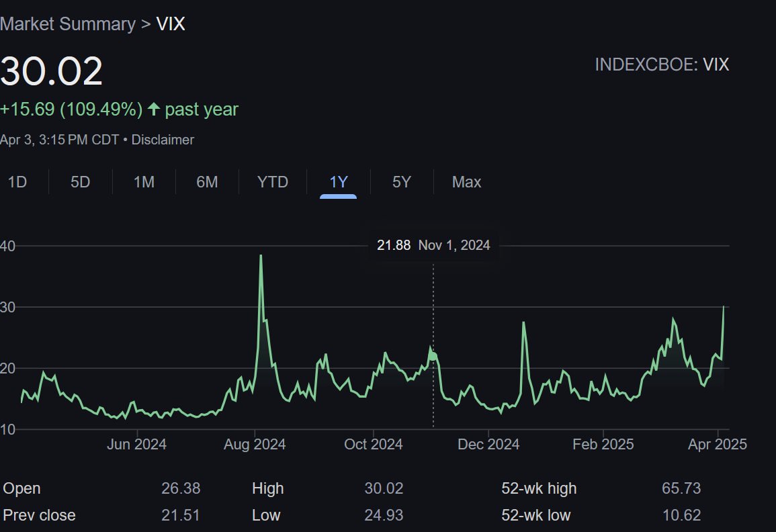Click the INDEXCBOE: VIX ticker label
Viewport: 776px width, 532px height.
[662, 65]
